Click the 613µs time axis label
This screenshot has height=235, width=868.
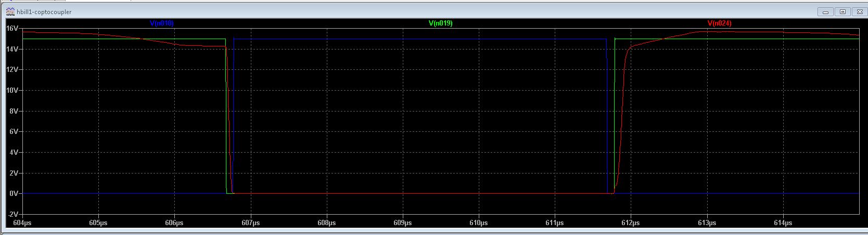pyautogui.click(x=707, y=223)
